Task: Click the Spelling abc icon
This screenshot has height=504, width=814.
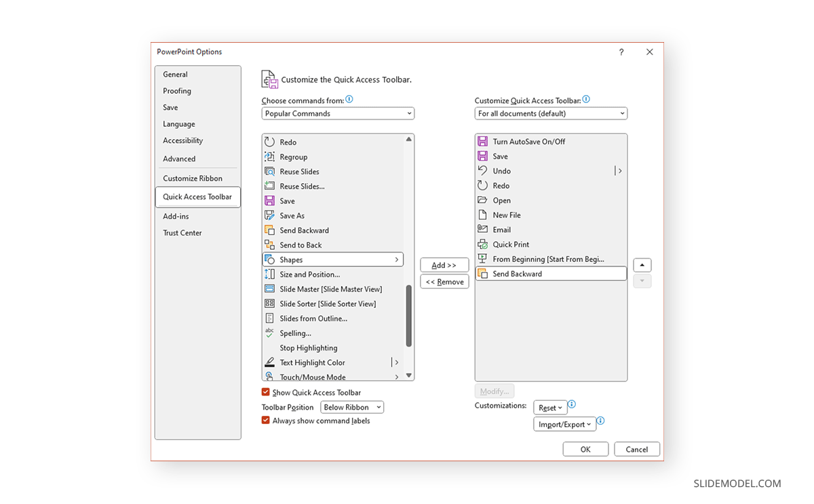Action: (269, 333)
